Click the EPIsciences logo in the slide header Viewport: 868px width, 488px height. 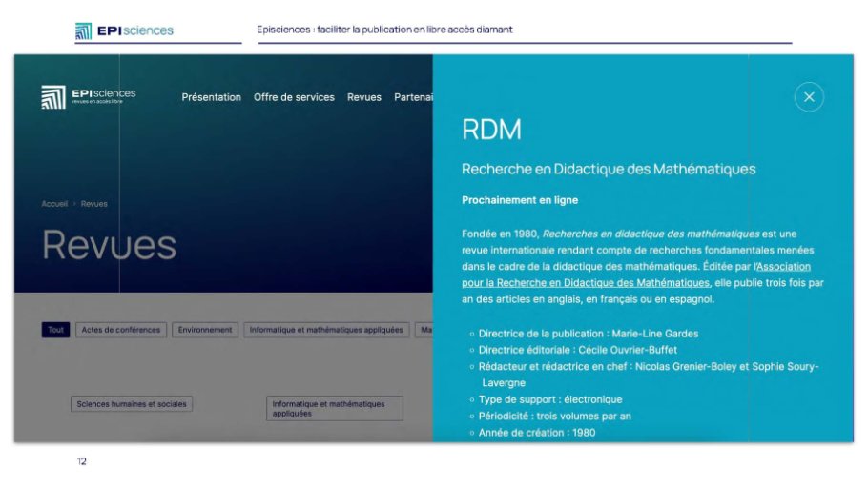coord(124,30)
